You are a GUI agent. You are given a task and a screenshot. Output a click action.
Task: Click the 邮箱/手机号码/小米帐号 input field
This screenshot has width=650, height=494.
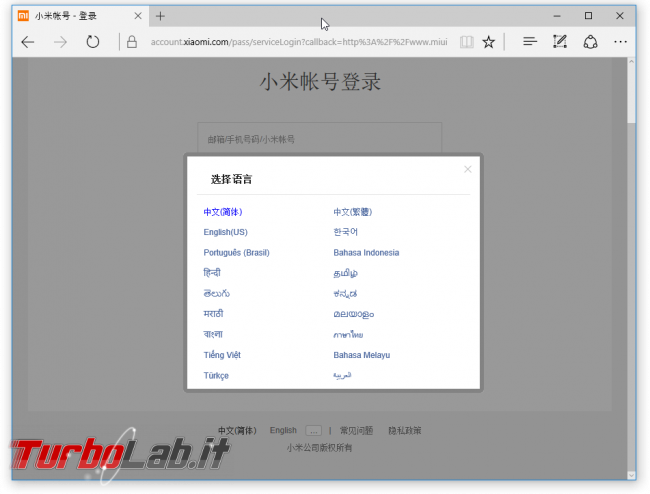(319, 139)
